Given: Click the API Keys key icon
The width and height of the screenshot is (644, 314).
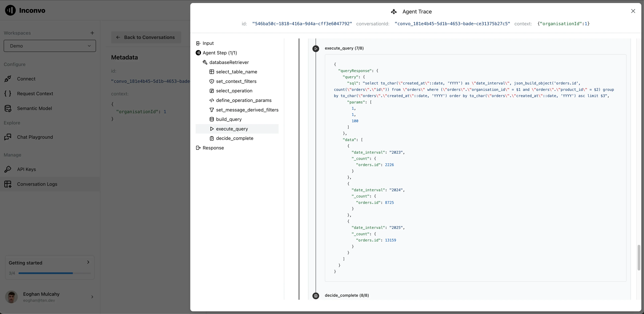Looking at the screenshot, I should [x=8, y=169].
